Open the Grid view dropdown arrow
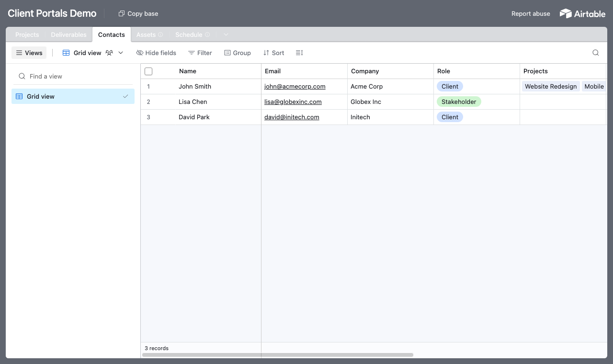 coord(121,53)
